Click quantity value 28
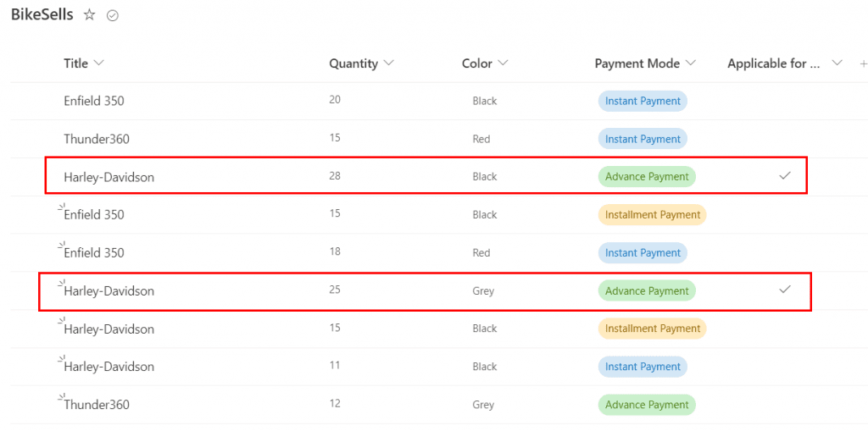This screenshot has height=431, width=868. 334,176
